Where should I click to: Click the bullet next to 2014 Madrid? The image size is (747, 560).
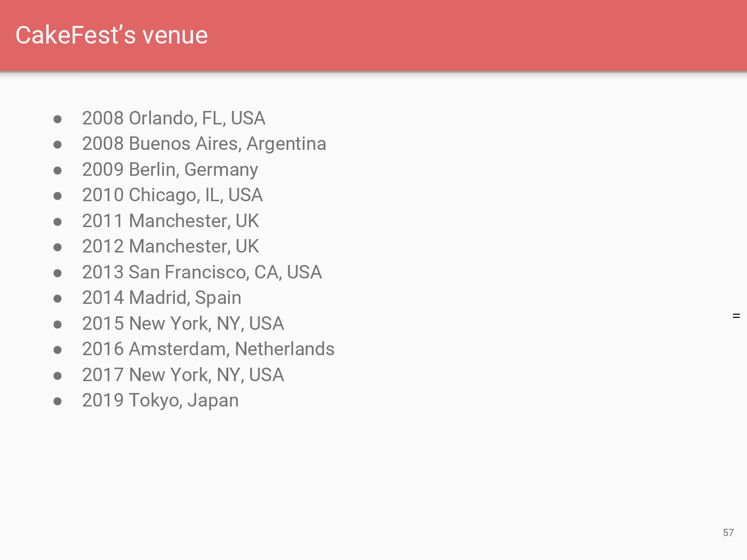[58, 299]
